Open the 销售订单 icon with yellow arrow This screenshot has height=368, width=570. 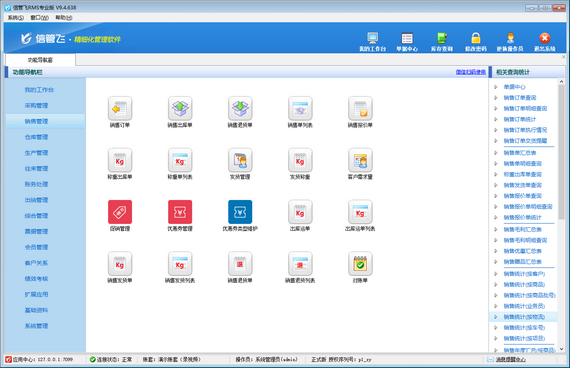(120, 108)
